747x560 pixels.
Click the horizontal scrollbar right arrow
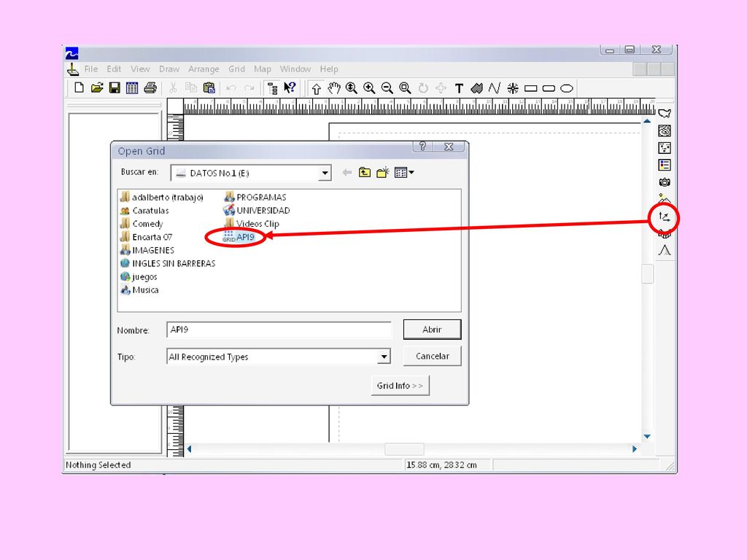(634, 449)
